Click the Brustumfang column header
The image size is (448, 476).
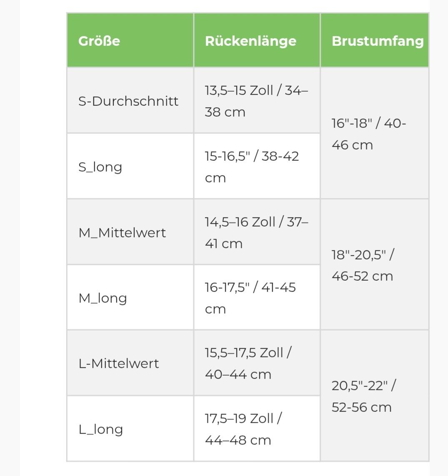click(375, 40)
